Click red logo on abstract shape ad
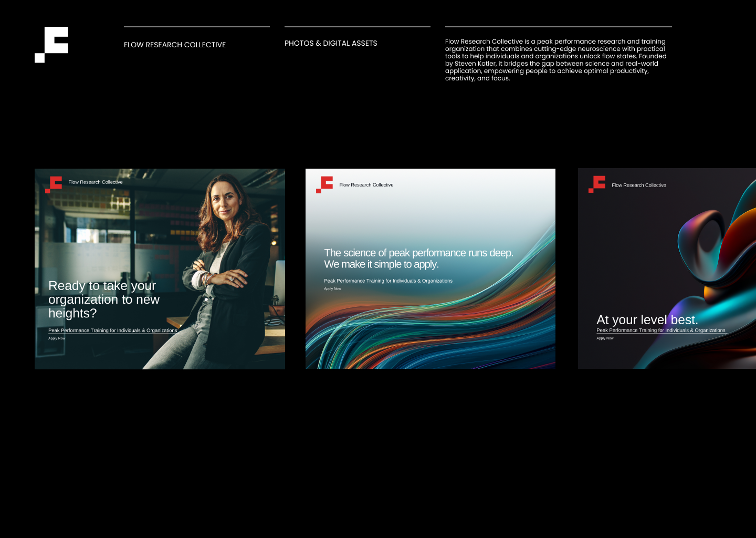Image resolution: width=756 pixels, height=538 pixels. tap(597, 184)
